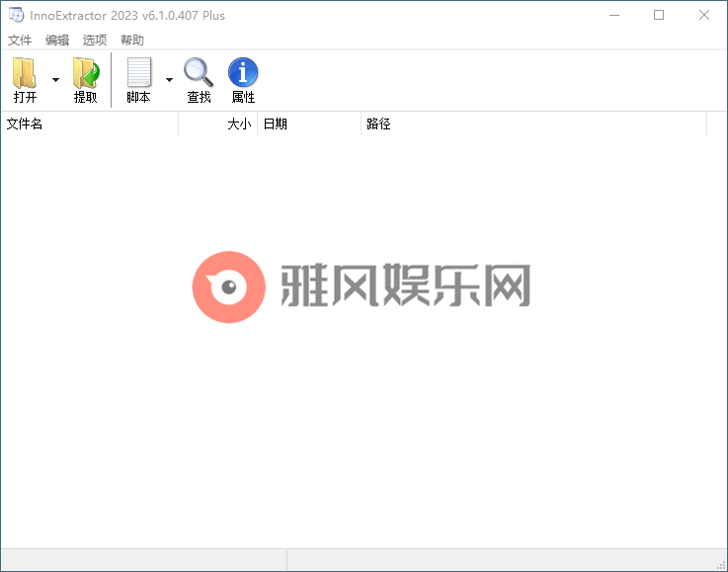Expand the dropdown arrow beside 脚本
The image size is (728, 572).
[x=169, y=80]
